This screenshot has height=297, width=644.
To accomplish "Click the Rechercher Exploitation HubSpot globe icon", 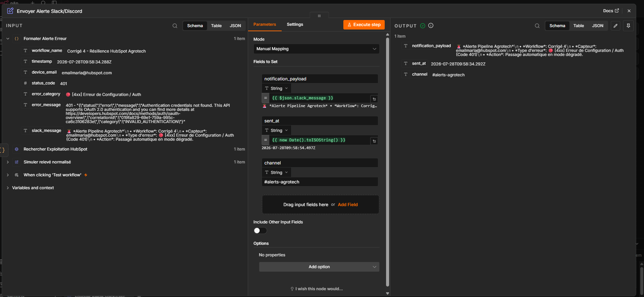I will [x=17, y=149].
